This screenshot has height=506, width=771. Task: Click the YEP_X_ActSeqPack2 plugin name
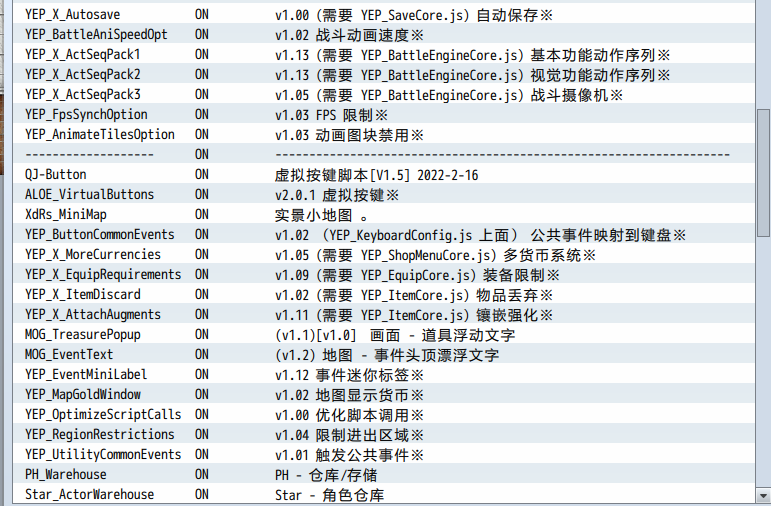click(83, 75)
